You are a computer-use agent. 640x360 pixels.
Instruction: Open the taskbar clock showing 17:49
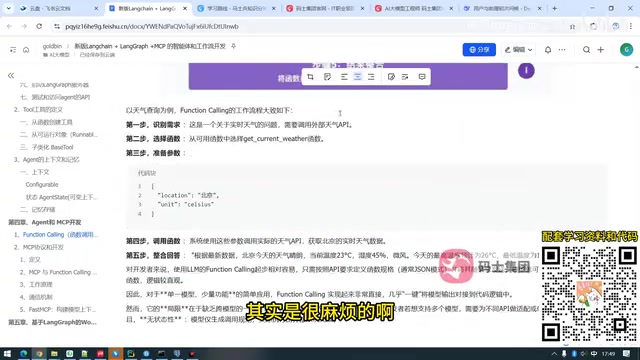(x=608, y=353)
